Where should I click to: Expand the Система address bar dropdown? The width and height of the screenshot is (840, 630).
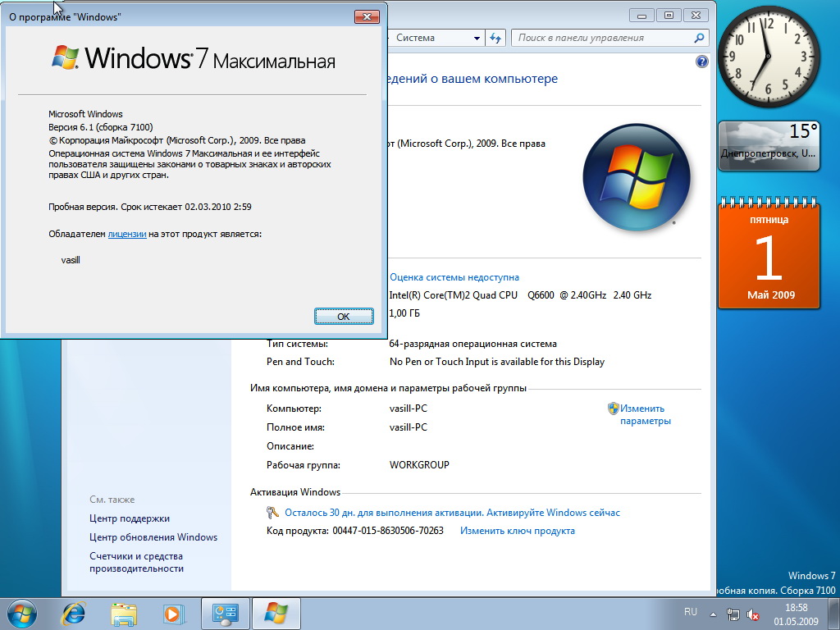pyautogui.click(x=477, y=38)
